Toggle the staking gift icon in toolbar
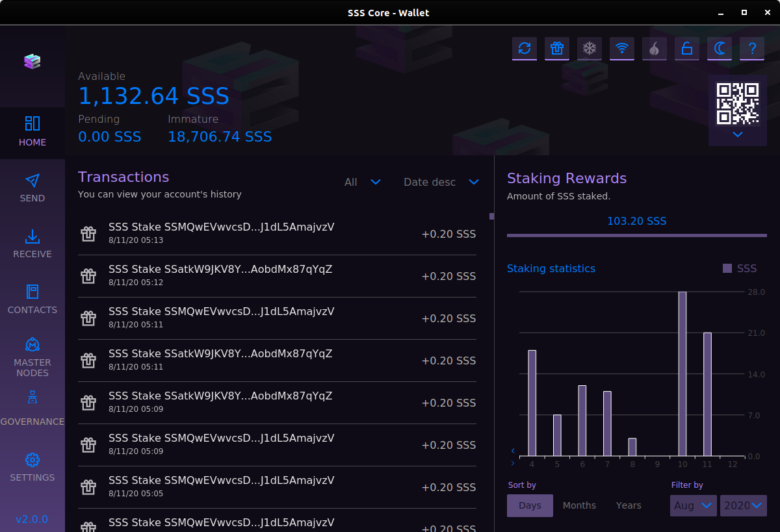Image resolution: width=780 pixels, height=532 pixels. (x=557, y=48)
